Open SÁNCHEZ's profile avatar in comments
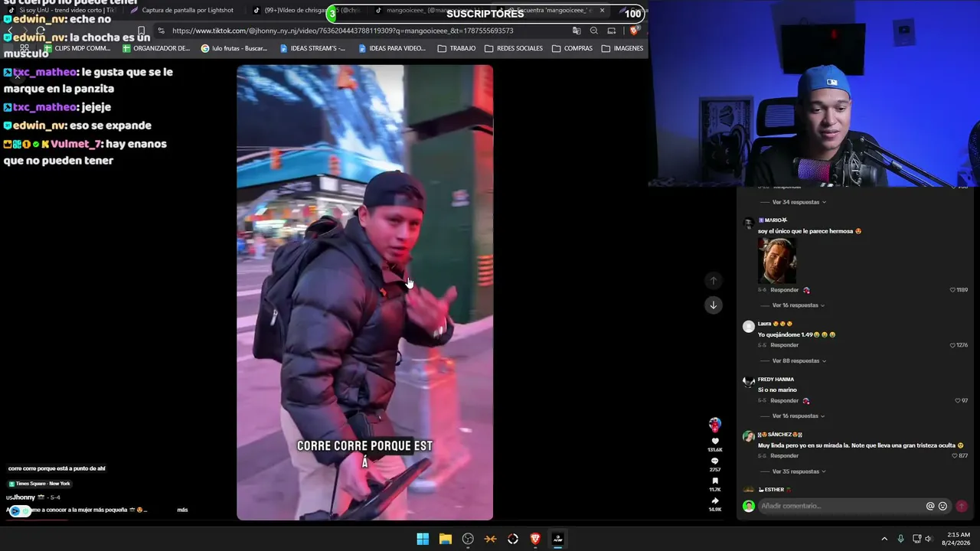 click(x=748, y=437)
